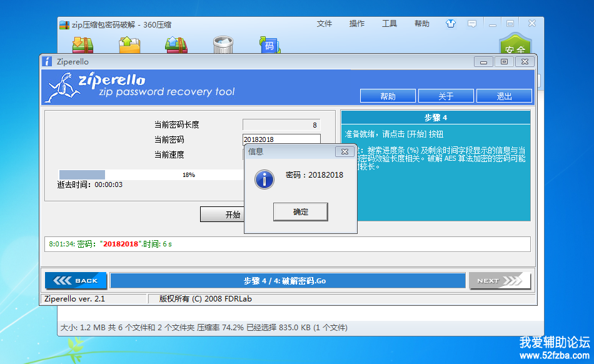Open the 文件 menu in 360压缩

[x=325, y=24]
